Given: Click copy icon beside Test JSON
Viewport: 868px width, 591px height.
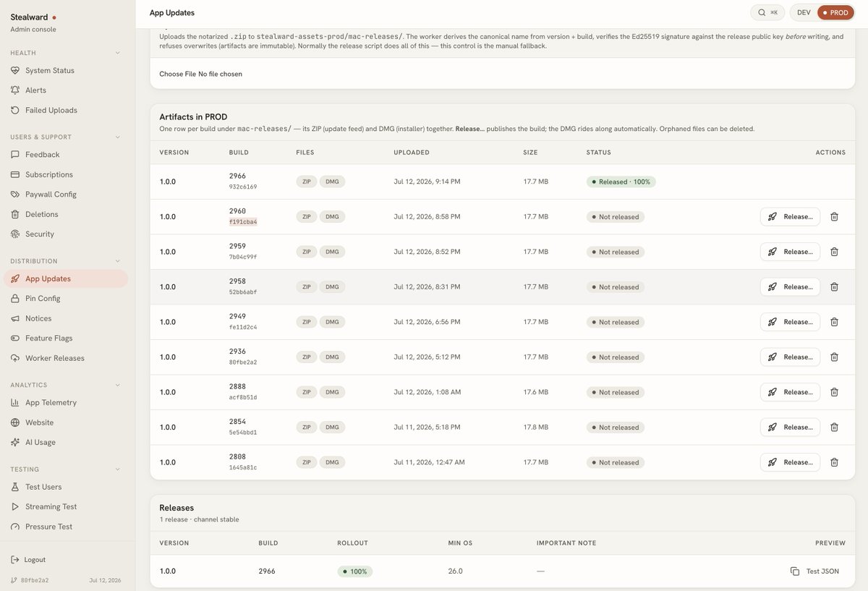Looking at the screenshot, I should coord(795,571).
